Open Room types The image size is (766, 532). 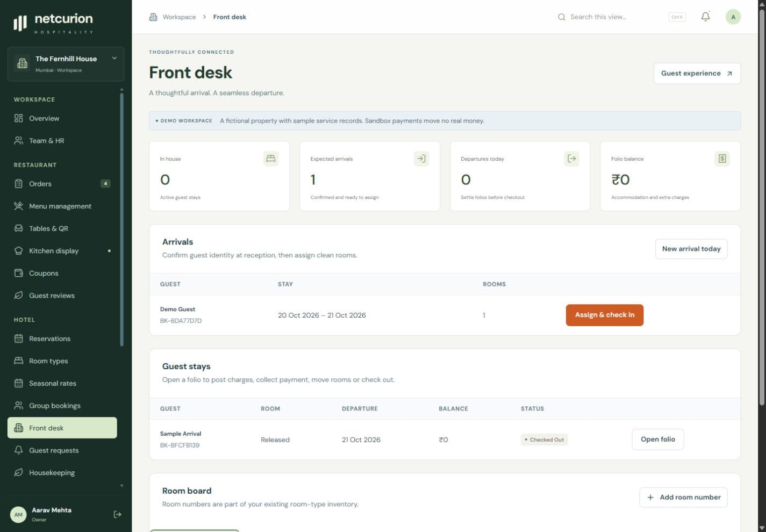pos(62,361)
